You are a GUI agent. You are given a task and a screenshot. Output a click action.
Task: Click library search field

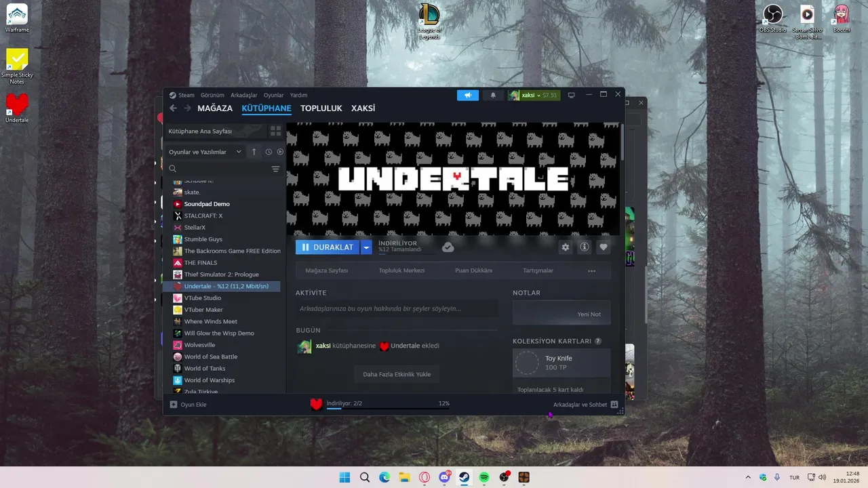217,169
